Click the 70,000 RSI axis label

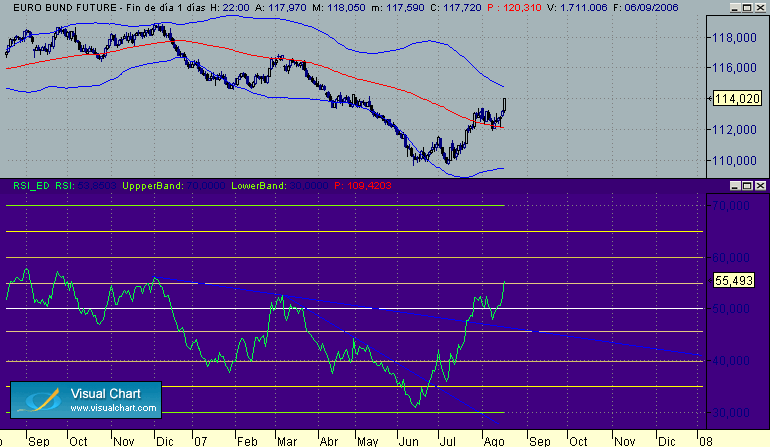click(x=731, y=205)
